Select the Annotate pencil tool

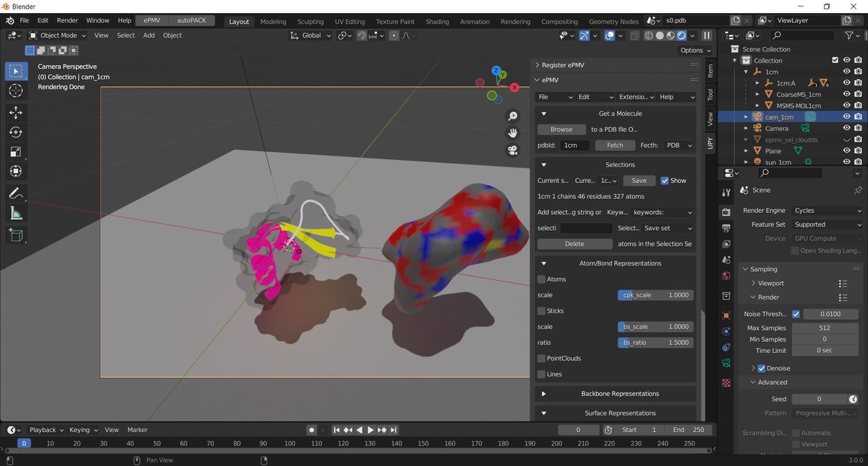16,193
